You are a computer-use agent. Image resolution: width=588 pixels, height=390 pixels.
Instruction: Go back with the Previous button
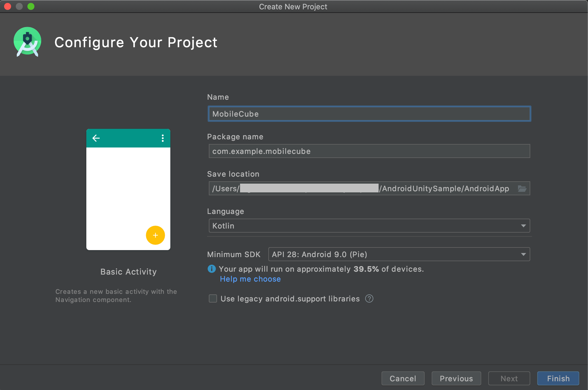click(x=456, y=378)
